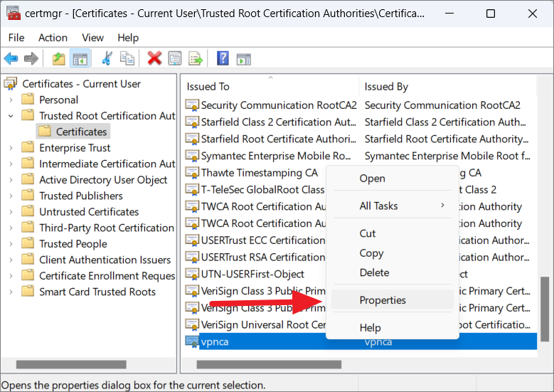The image size is (554, 392).
Task: Click the Show/Hide Action Pane icon
Action: [243, 59]
